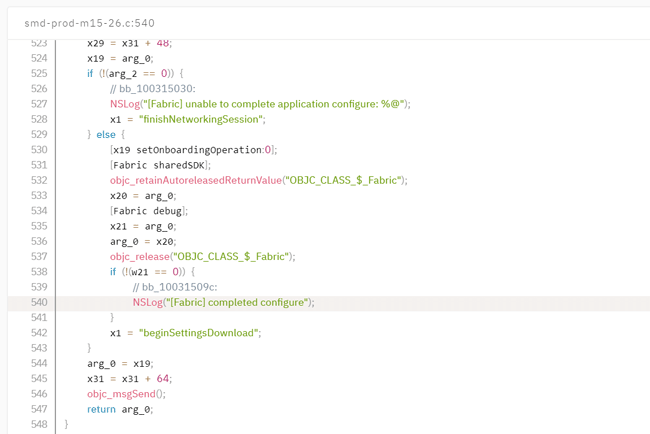Click the 'arg_0 = x19;' assignment
The image size is (650, 434).
pyautogui.click(x=120, y=364)
